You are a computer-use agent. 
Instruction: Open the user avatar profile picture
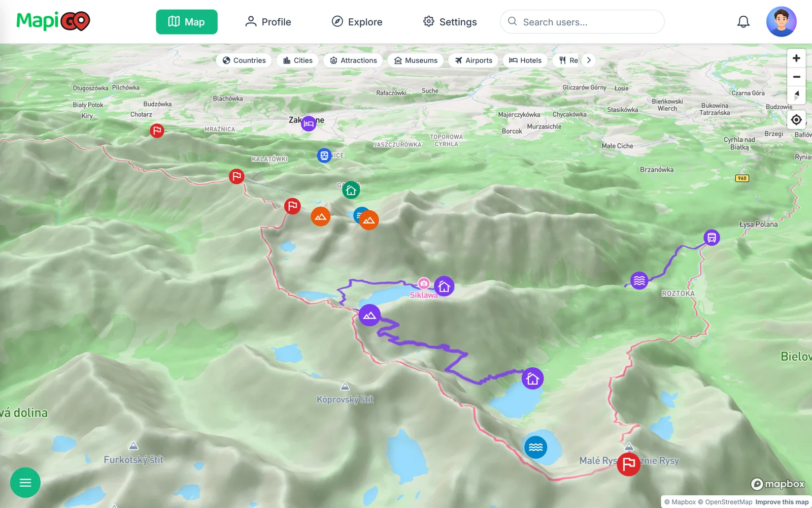coord(782,22)
